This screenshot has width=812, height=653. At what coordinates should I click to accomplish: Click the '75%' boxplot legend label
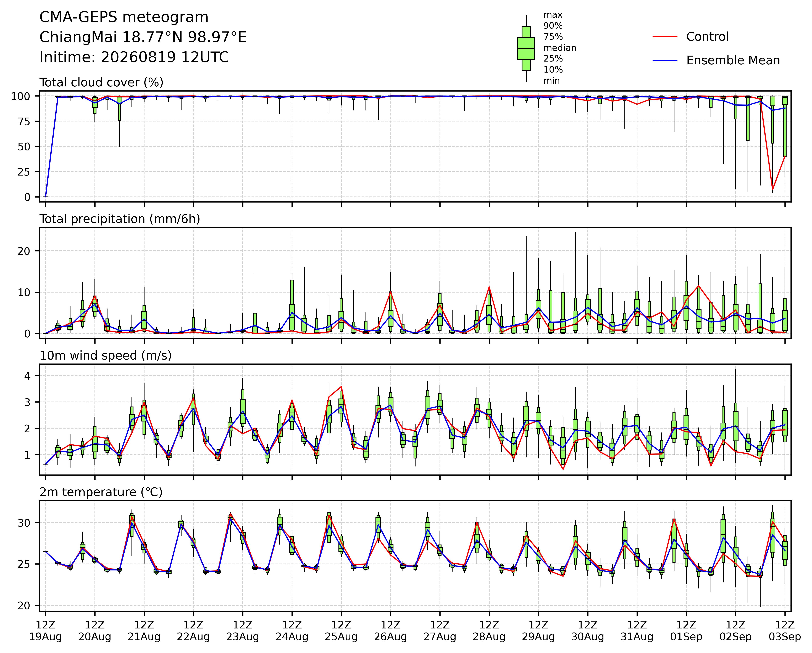553,37
